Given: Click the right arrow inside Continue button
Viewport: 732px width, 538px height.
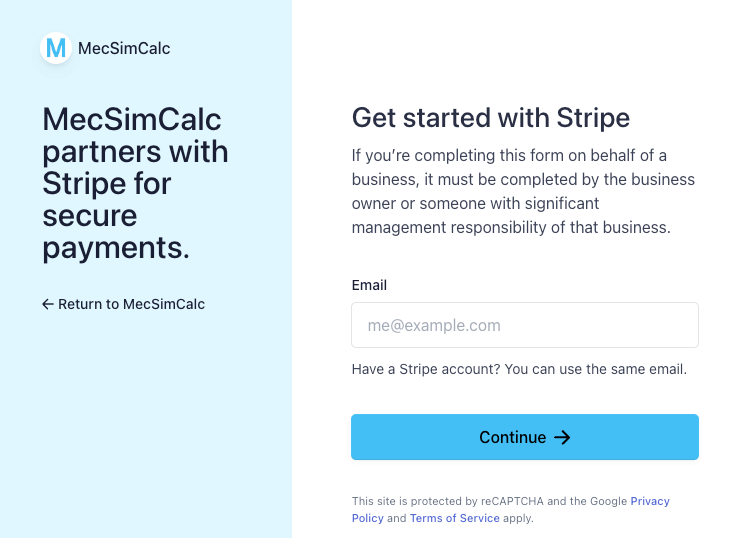Looking at the screenshot, I should click(562, 438).
